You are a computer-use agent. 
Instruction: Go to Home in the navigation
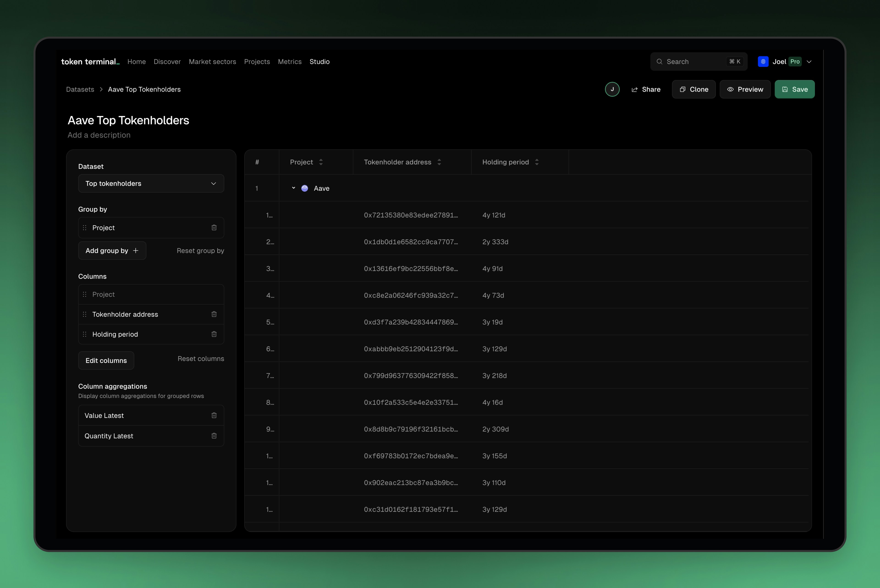coord(137,62)
